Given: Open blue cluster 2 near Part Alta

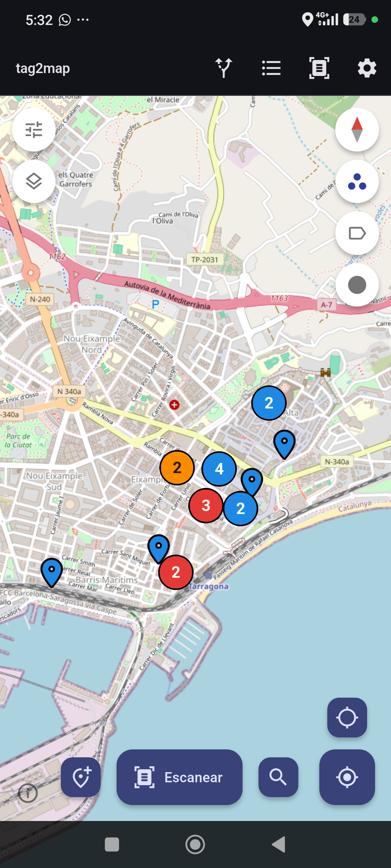Looking at the screenshot, I should click(x=269, y=403).
